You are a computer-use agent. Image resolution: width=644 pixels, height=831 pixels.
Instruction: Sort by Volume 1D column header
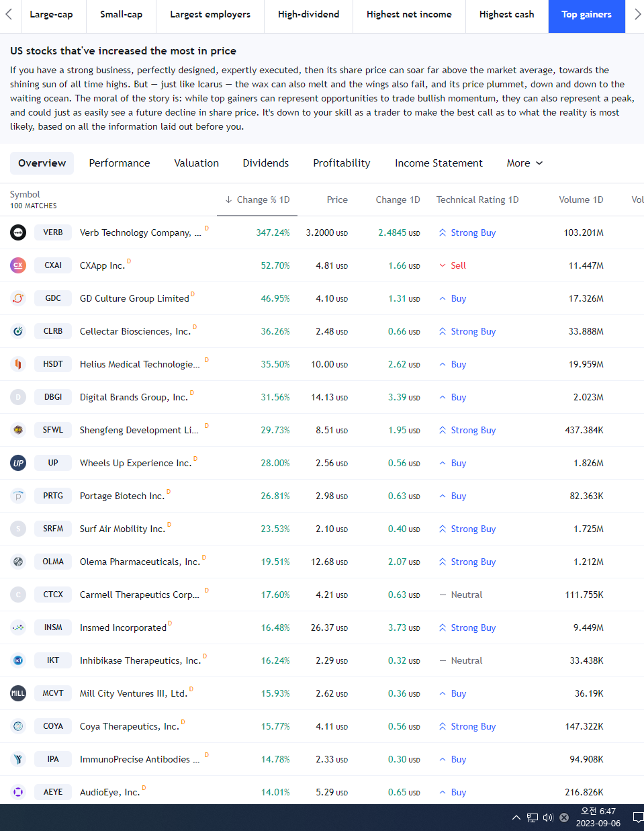tap(581, 200)
